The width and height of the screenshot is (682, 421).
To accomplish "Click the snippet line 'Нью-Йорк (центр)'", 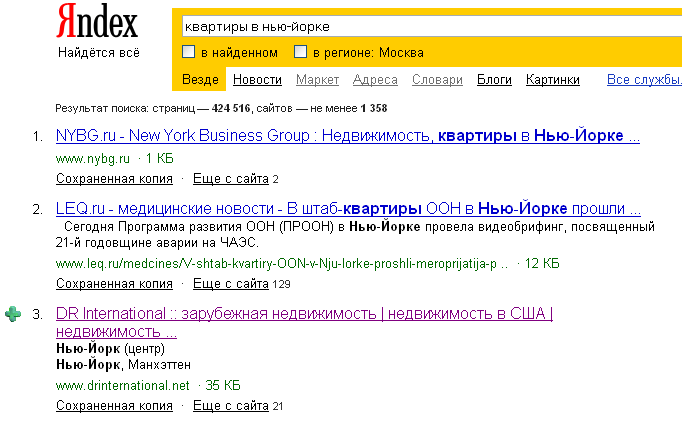I will (x=110, y=349).
